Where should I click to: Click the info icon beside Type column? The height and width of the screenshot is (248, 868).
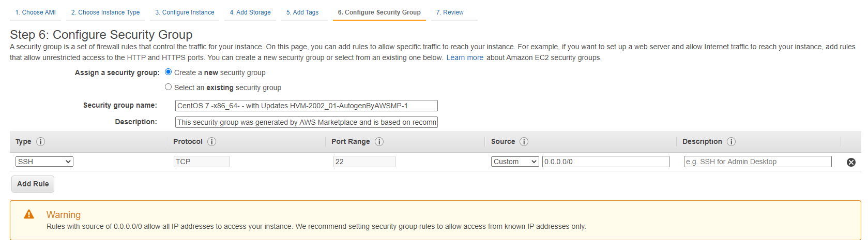click(x=41, y=142)
